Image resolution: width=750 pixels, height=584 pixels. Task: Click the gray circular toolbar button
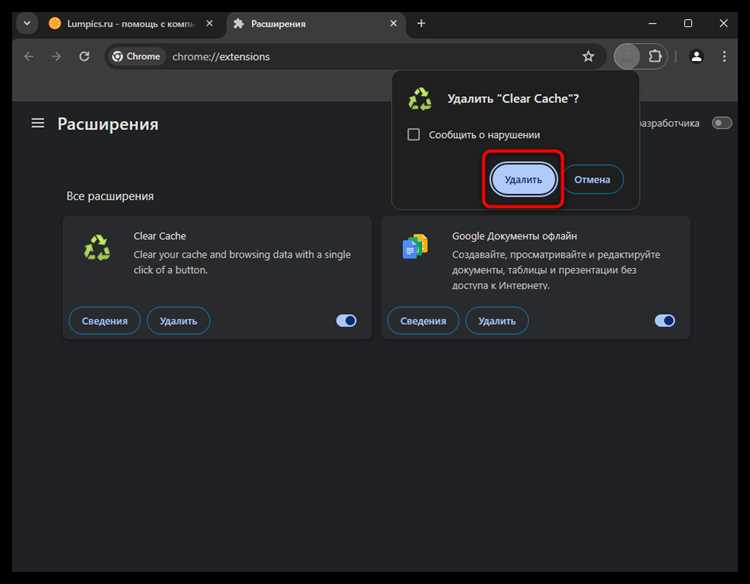(627, 56)
